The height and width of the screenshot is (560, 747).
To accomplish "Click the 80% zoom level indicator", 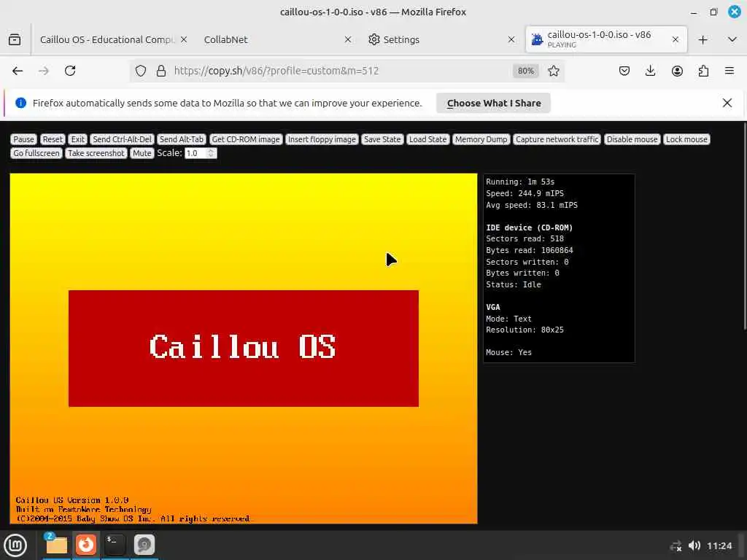I will coord(525,71).
